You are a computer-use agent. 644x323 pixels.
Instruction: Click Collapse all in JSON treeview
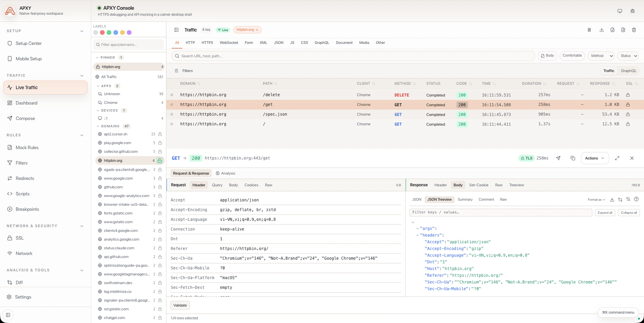pos(629,212)
